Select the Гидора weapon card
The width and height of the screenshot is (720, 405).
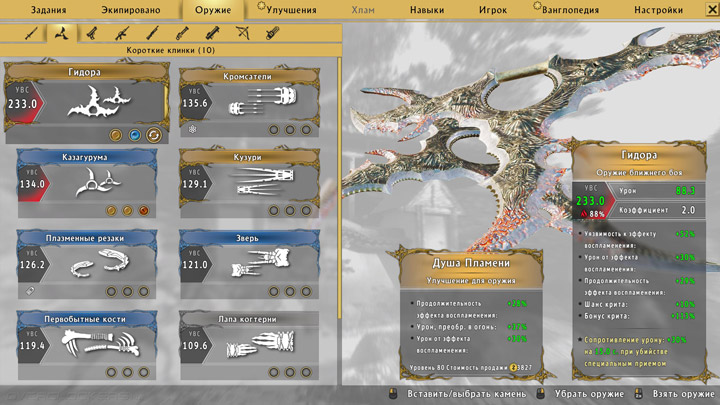pos(87,103)
